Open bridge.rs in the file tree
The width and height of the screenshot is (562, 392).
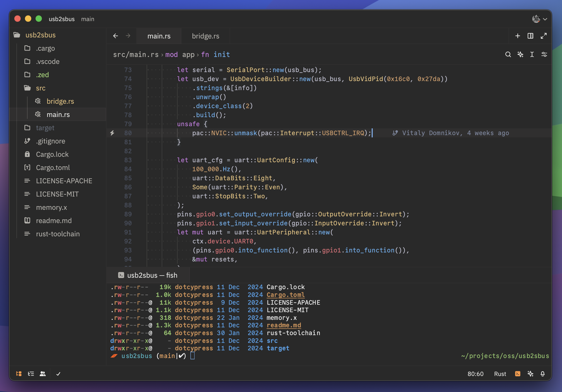point(58,101)
